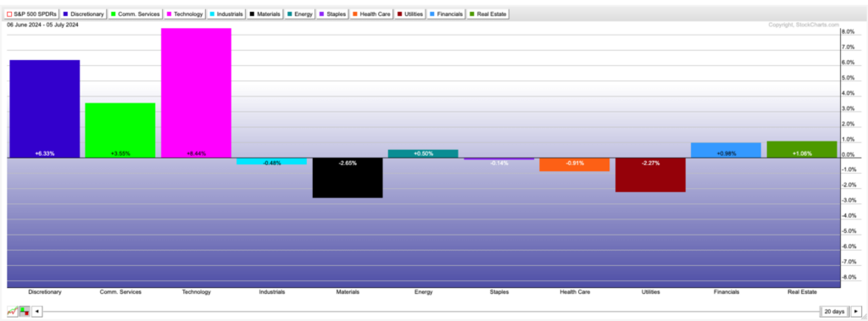Image resolution: width=868 pixels, height=321 pixels.
Task: Toggle the Real Estate legend button
Action: point(488,14)
